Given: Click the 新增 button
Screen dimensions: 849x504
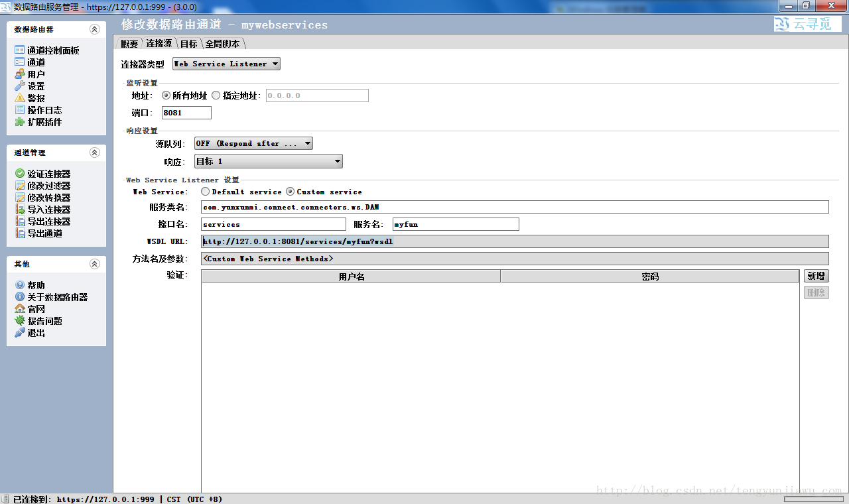Looking at the screenshot, I should click(x=816, y=276).
